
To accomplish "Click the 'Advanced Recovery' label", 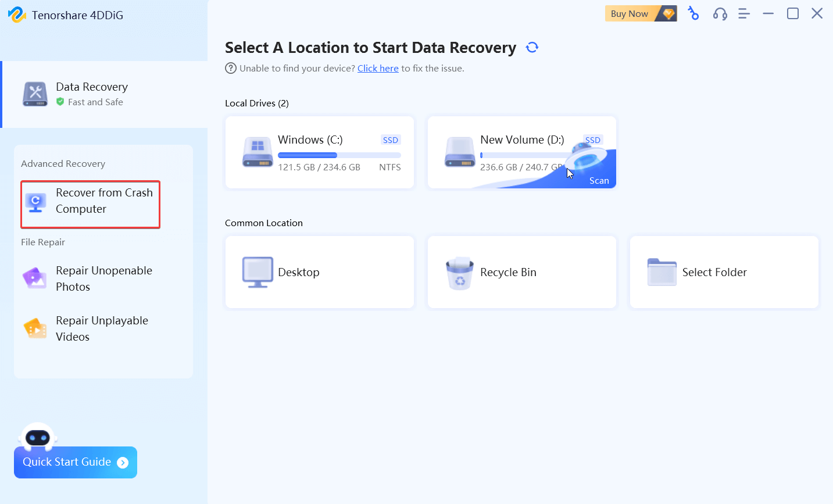I will (x=63, y=164).
